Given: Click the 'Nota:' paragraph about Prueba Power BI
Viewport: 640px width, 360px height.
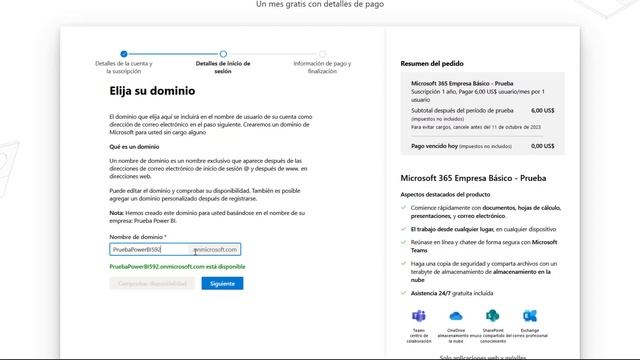Looking at the screenshot, I should click(207, 217).
